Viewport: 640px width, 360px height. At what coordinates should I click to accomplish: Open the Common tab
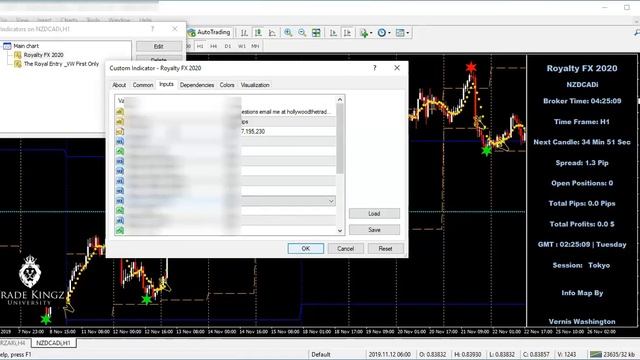click(143, 85)
